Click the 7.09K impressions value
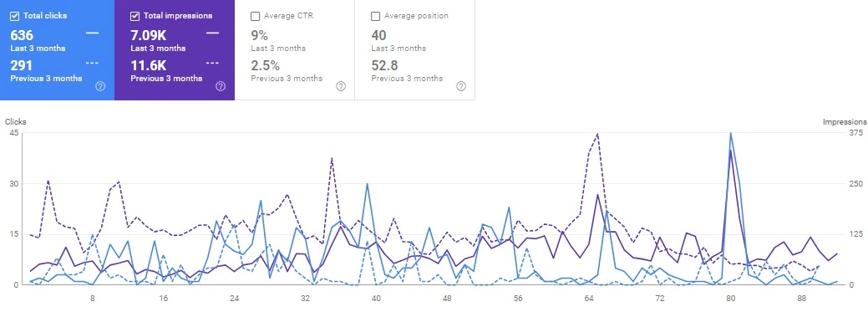This screenshot has width=868, height=312. (149, 36)
